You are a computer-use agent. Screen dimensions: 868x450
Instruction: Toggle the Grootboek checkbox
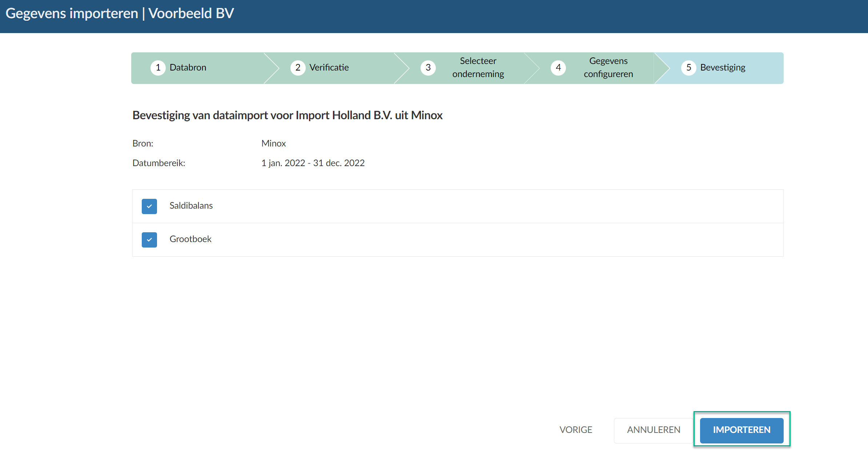(149, 240)
